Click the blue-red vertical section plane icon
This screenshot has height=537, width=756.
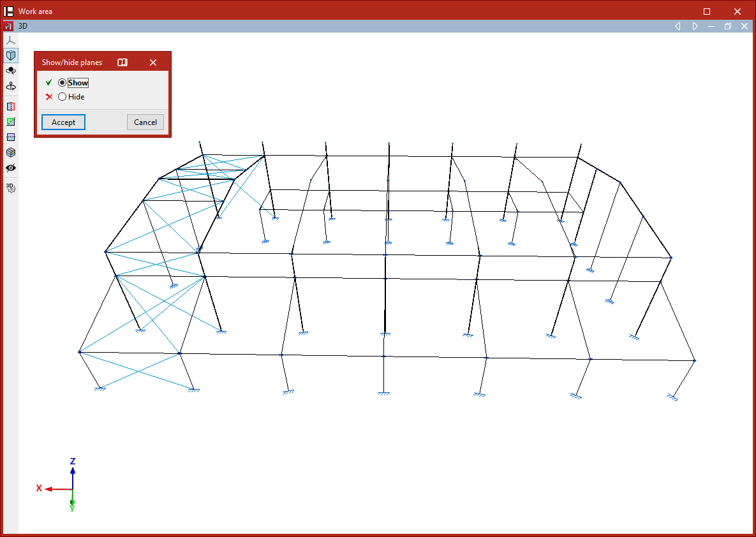pyautogui.click(x=11, y=107)
